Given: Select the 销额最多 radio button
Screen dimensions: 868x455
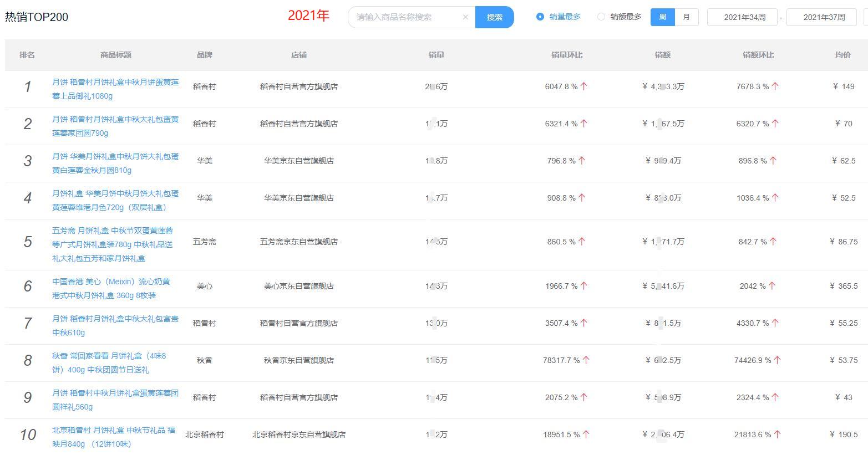Looking at the screenshot, I should [601, 17].
